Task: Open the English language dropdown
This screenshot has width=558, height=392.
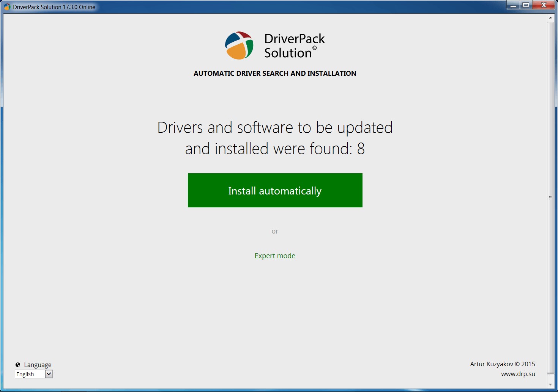Action: tap(33, 374)
